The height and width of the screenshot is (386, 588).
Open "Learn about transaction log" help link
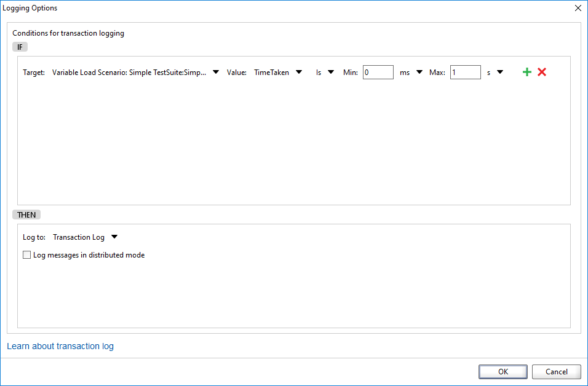[x=60, y=346]
